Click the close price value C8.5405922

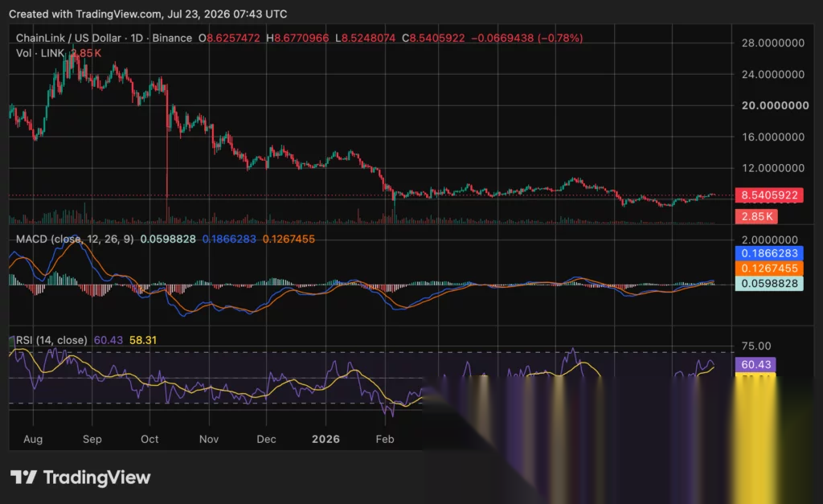[433, 38]
